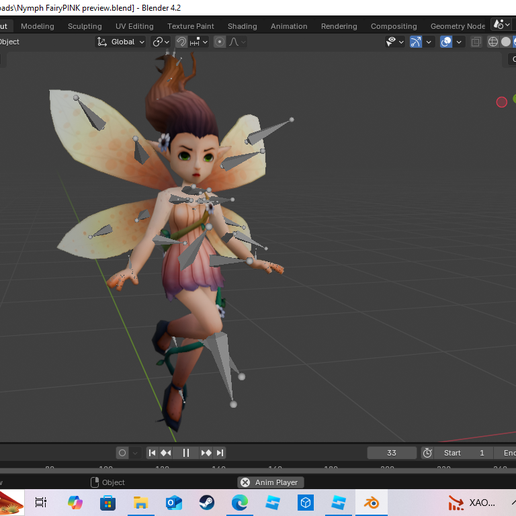Open the UV Editing workspace tab

point(134,26)
